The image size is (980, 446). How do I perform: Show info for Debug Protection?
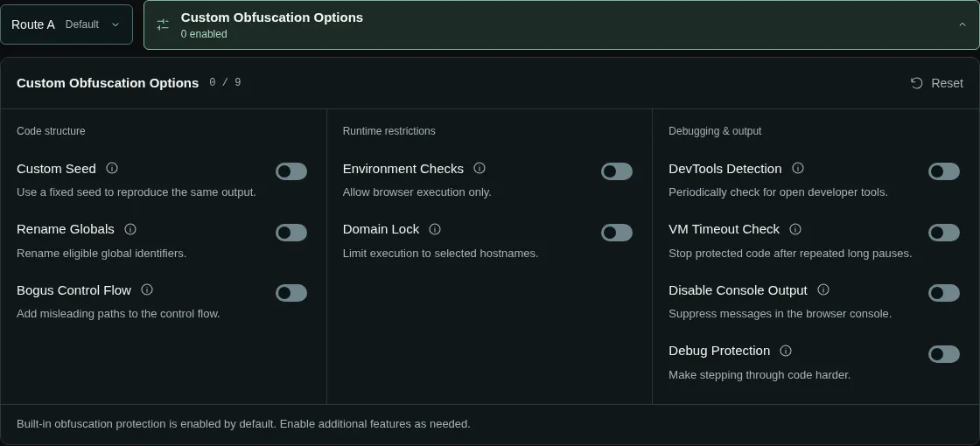tap(786, 351)
